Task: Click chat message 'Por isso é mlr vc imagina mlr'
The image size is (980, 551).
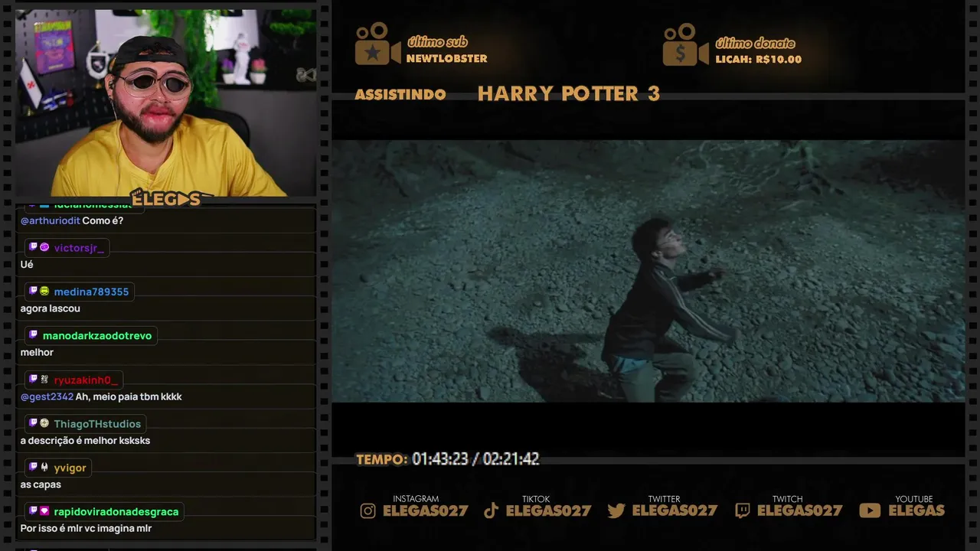Action: (x=86, y=529)
